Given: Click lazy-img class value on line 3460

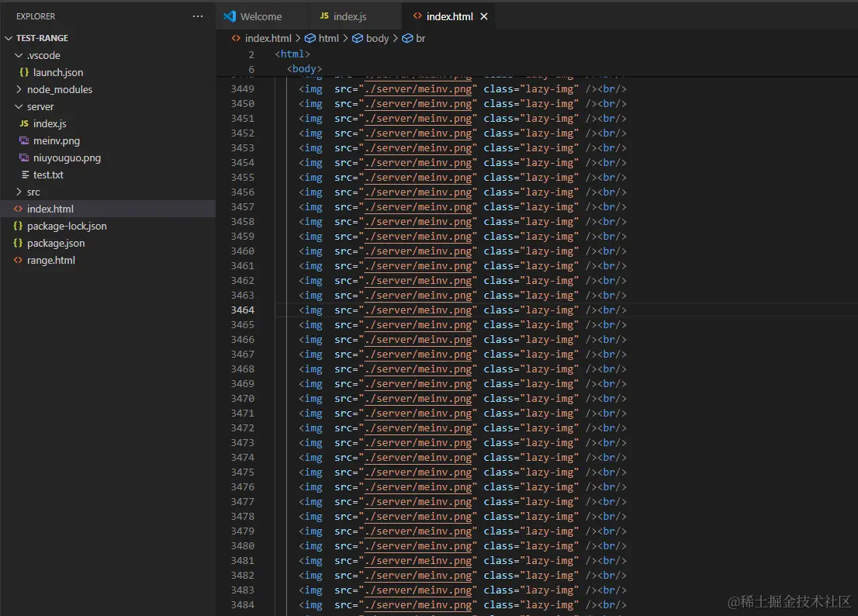Looking at the screenshot, I should click(549, 251).
